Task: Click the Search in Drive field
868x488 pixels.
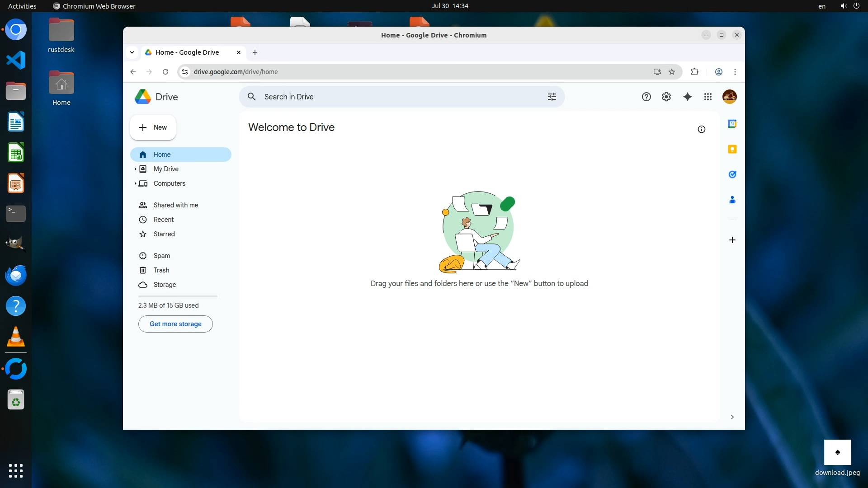Action: point(398,97)
